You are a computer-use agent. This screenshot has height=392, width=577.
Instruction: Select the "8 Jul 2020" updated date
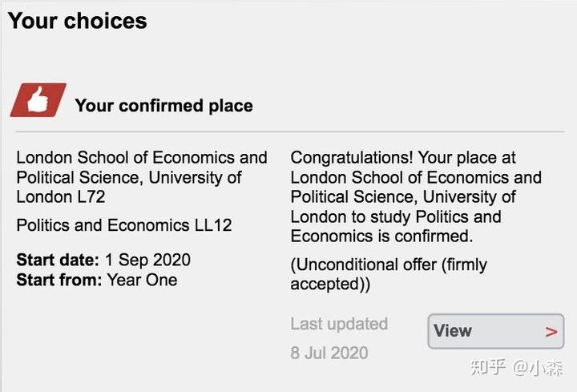point(329,353)
